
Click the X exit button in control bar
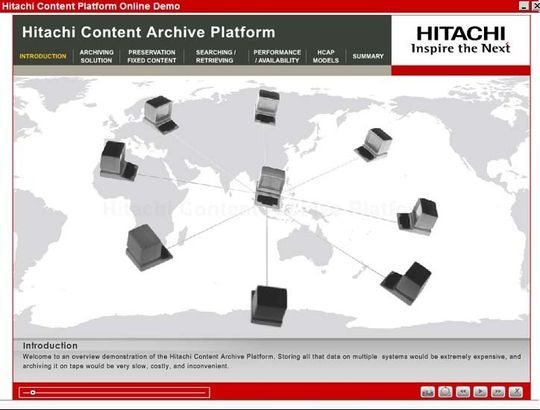point(516,392)
